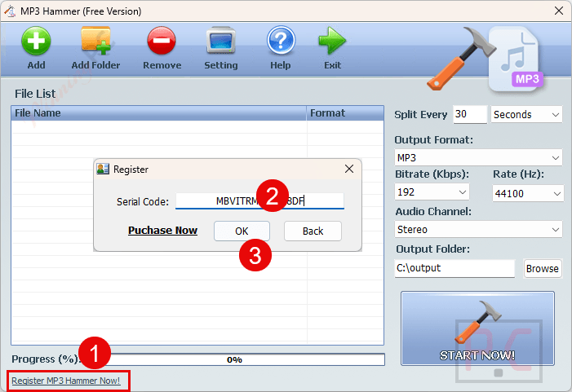Click the green Add files icon
This screenshot has width=572, height=392.
(36, 41)
